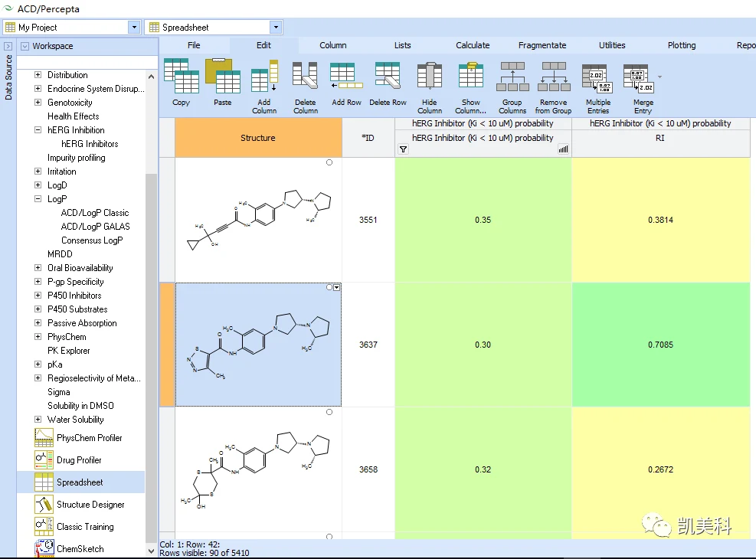756x559 pixels.
Task: Click the Show Column icon
Action: coord(471,76)
